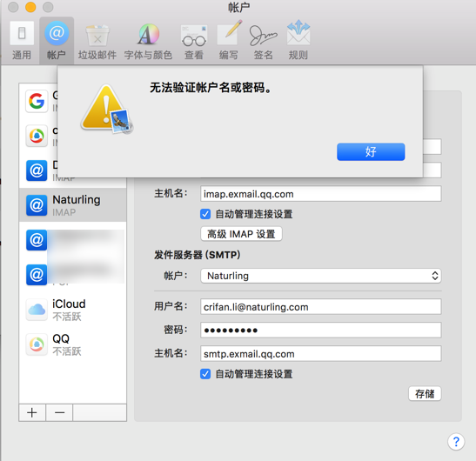The width and height of the screenshot is (476, 461).
Task: Open 字体与颜色 Fonts and Colors preferences
Action: (149, 41)
